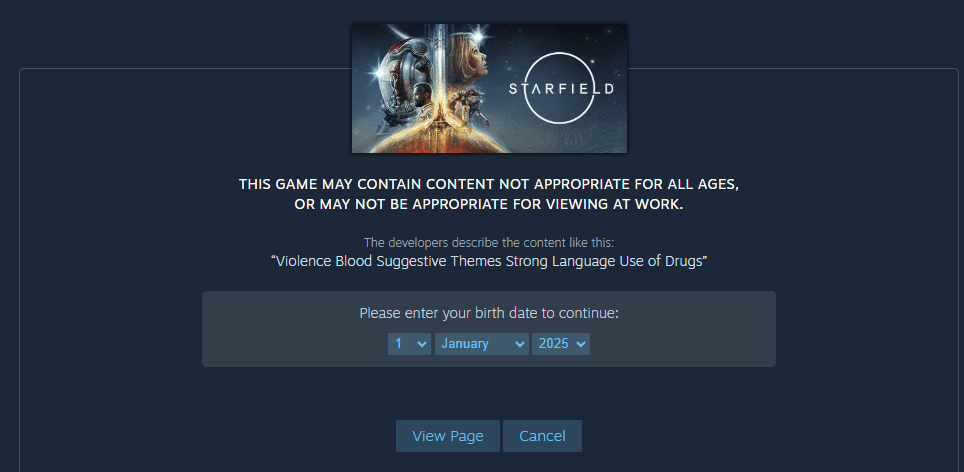Click the content not appropriate warning headline

(x=489, y=194)
